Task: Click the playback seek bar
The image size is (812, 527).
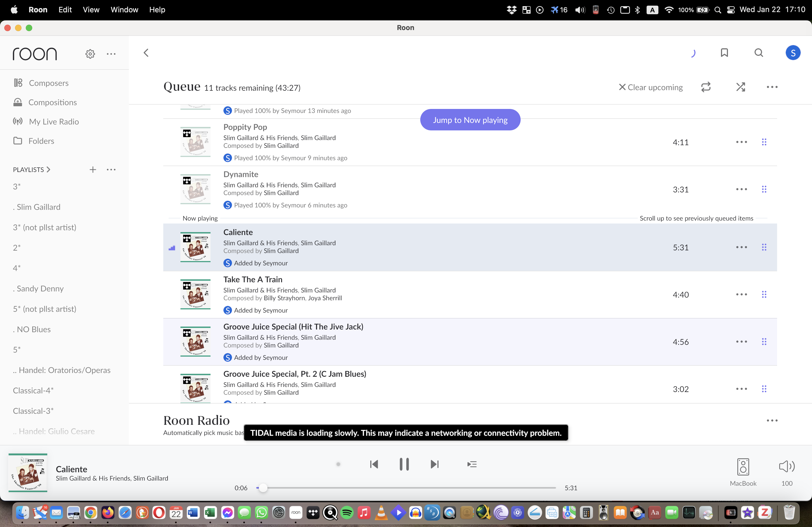Action: coord(406,488)
